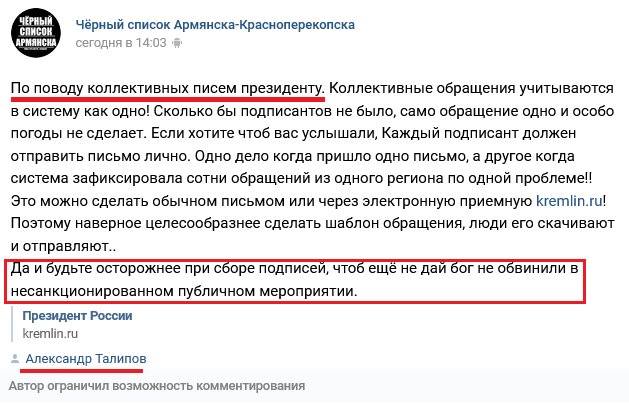Click the notice Автор ограничил возможность комментирования

pos(157,386)
